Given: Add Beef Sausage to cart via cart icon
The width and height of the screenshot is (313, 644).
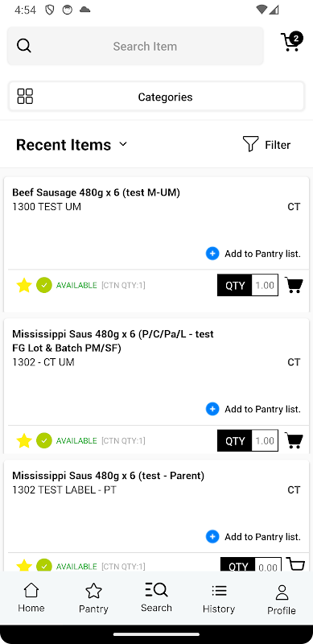Looking at the screenshot, I should [x=294, y=285].
